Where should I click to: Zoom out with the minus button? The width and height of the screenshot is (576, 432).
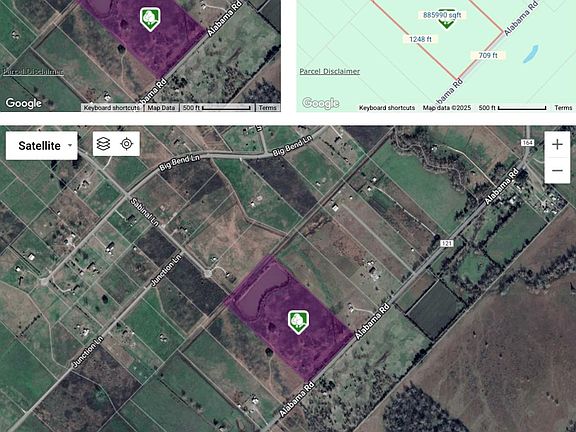pyautogui.click(x=557, y=170)
